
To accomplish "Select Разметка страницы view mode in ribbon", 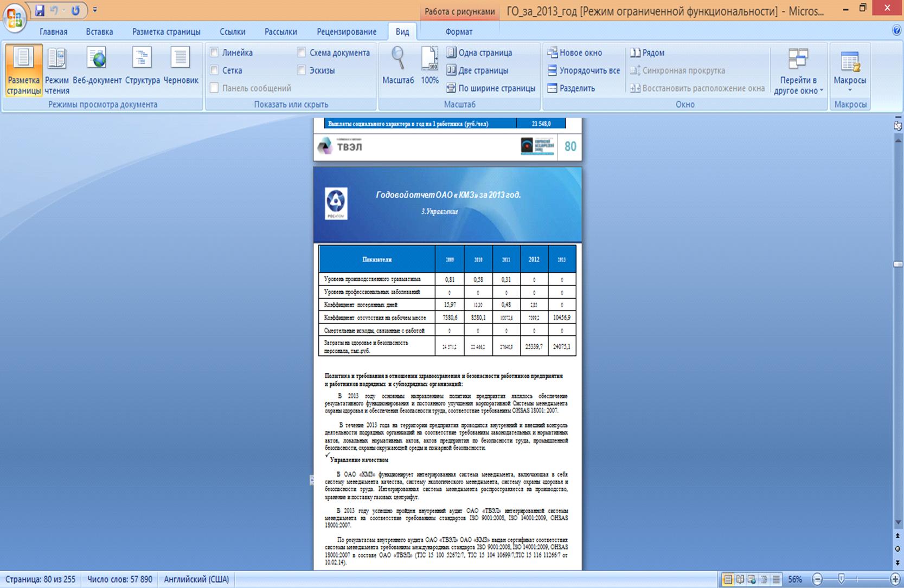I will pyautogui.click(x=24, y=71).
